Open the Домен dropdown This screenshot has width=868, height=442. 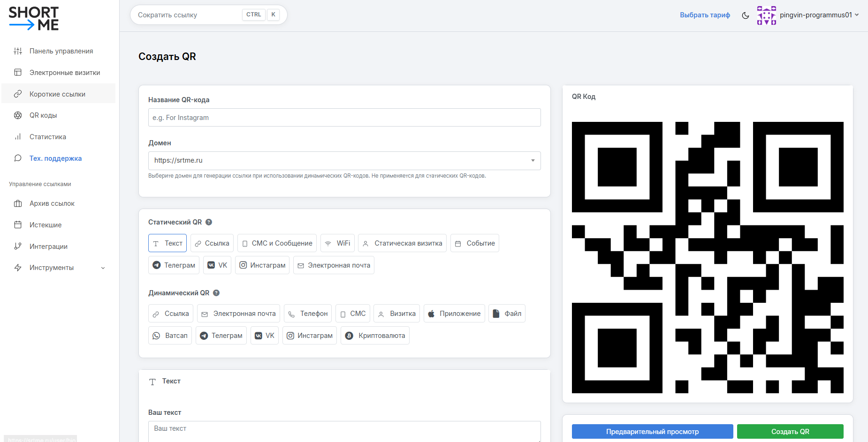tap(344, 161)
